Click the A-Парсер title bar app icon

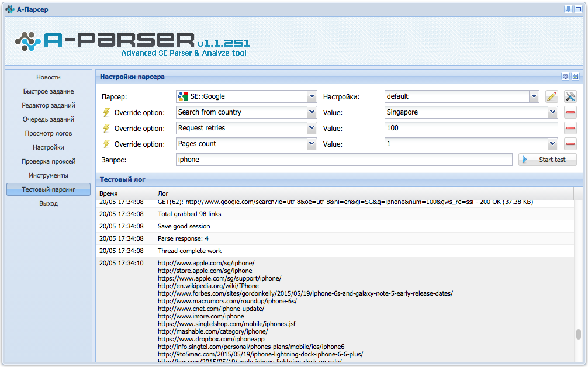click(9, 9)
